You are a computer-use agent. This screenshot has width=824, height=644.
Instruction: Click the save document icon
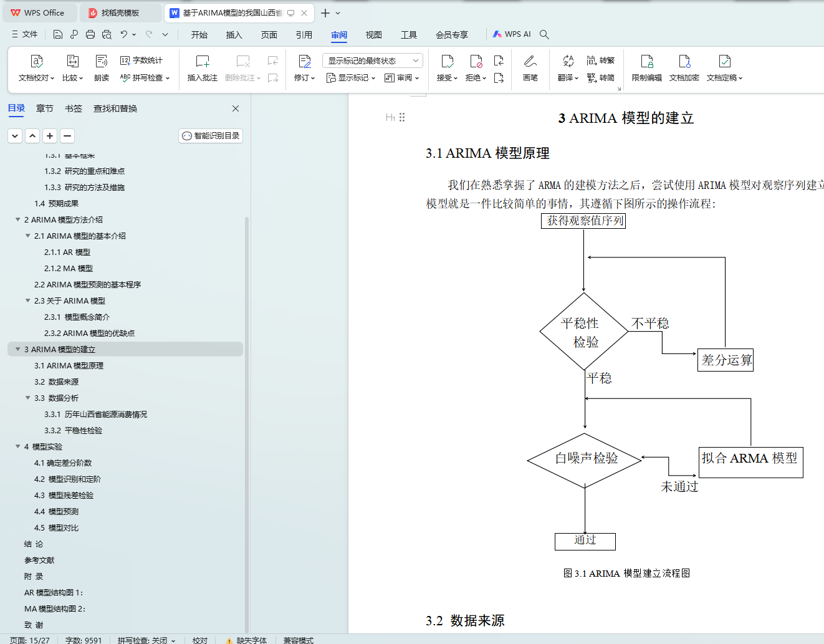point(58,34)
